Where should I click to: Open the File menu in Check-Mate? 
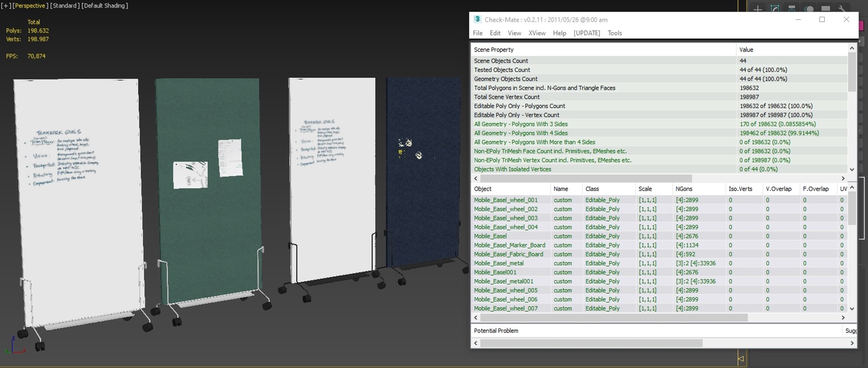(478, 33)
